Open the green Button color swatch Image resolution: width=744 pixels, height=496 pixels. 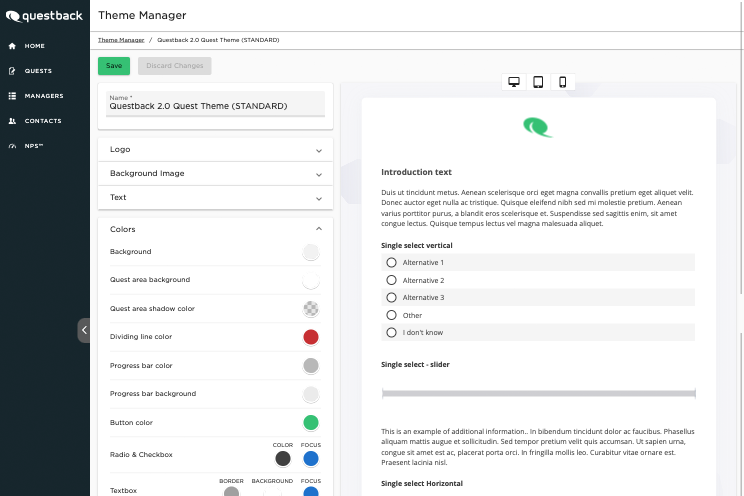click(x=311, y=422)
